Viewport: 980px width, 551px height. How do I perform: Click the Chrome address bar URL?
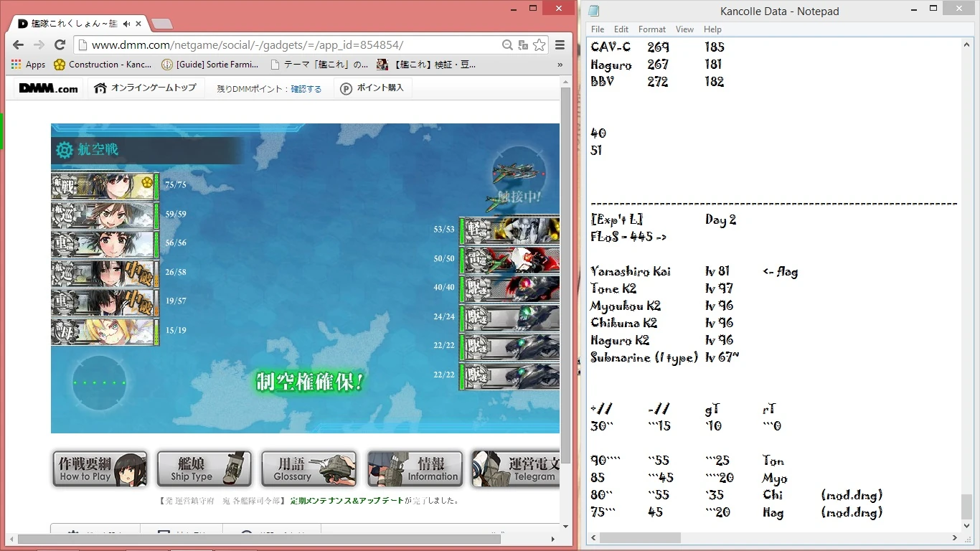click(x=248, y=45)
